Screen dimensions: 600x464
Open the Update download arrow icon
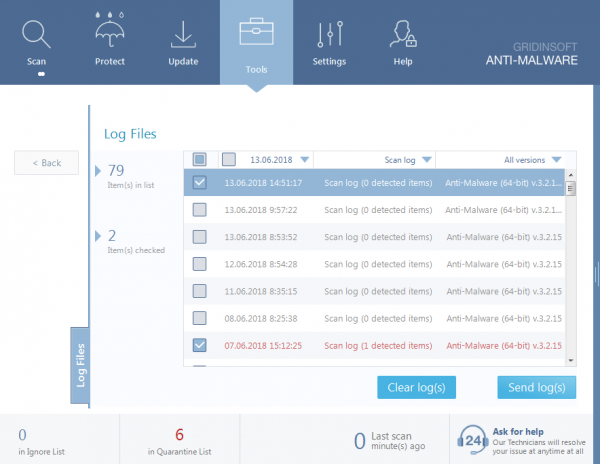(x=183, y=34)
